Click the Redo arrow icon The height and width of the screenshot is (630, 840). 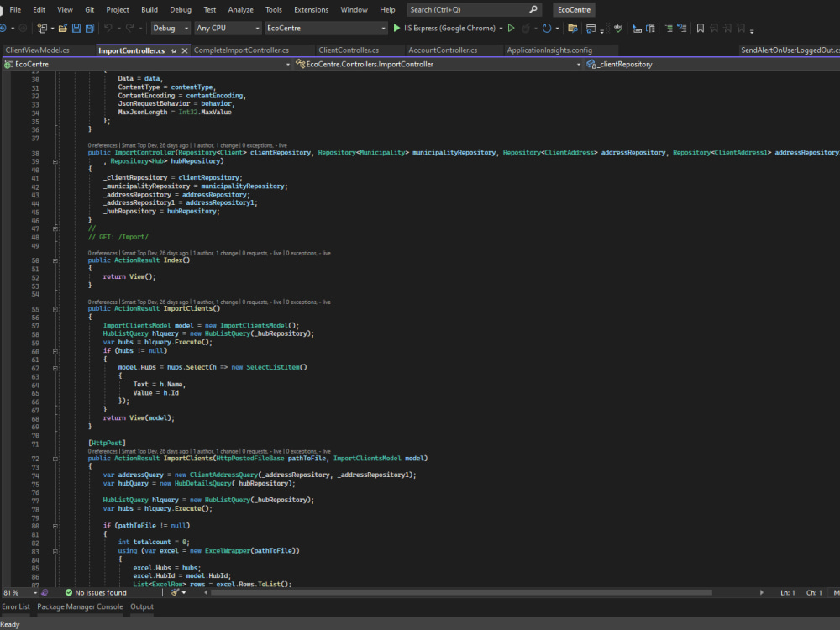129,28
